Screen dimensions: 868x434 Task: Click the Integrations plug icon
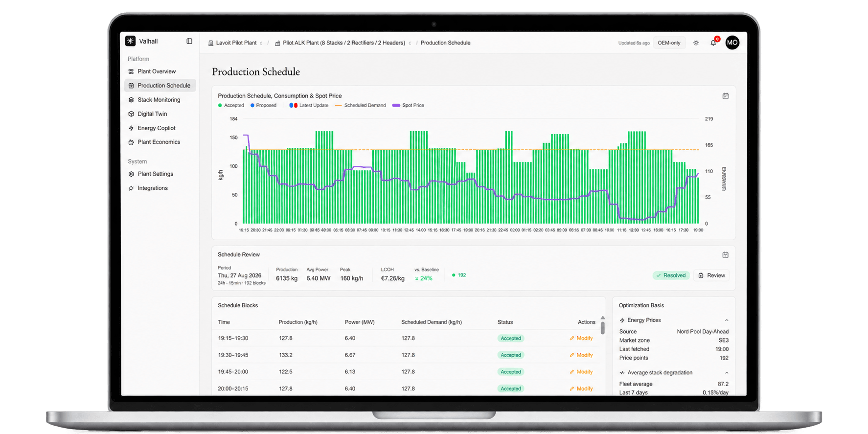tap(131, 188)
